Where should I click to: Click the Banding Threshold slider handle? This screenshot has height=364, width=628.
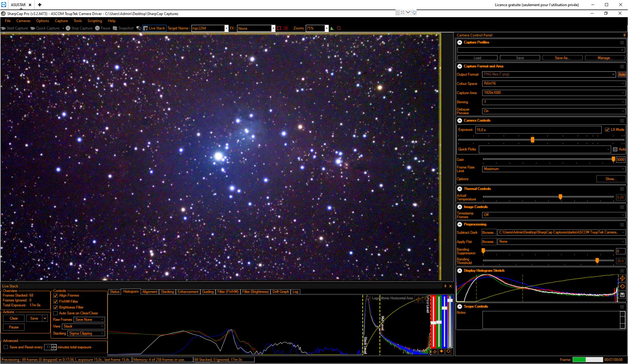click(597, 261)
